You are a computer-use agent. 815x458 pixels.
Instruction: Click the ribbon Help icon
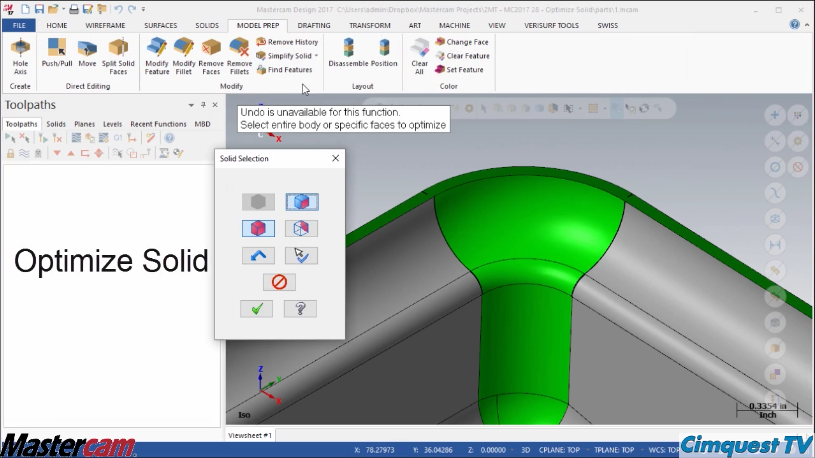tap(794, 24)
